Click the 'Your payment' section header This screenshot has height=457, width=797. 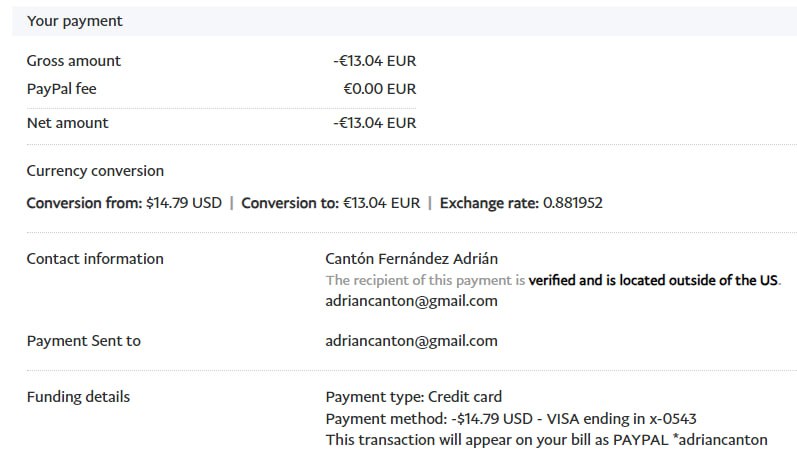(75, 20)
